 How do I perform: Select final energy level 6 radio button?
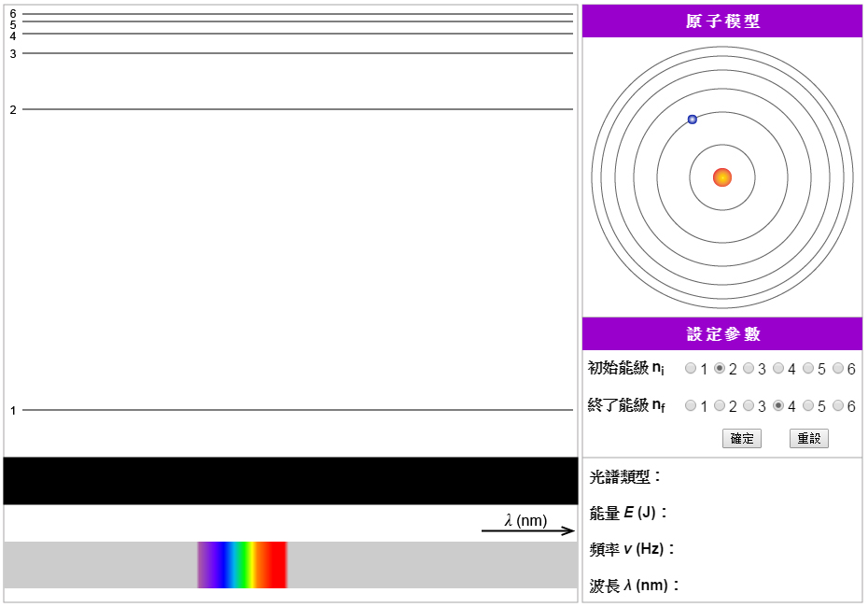838,406
